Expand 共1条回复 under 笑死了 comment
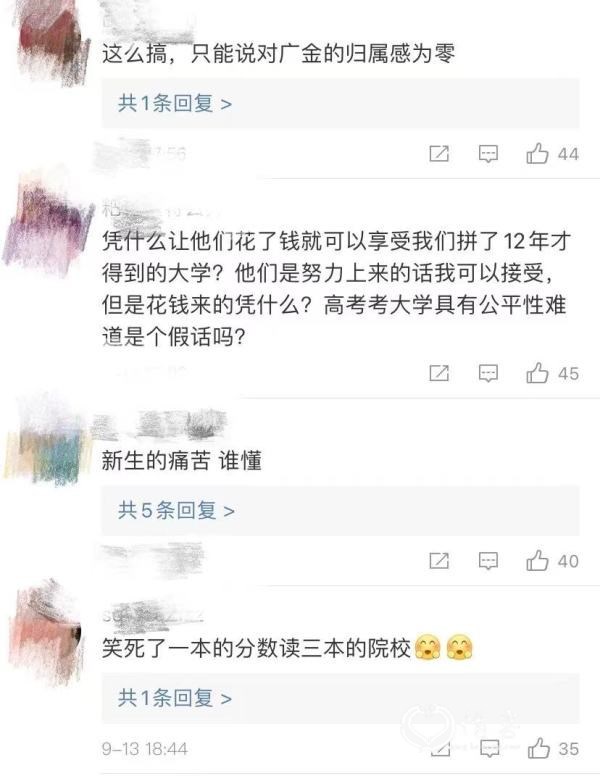 tap(175, 698)
